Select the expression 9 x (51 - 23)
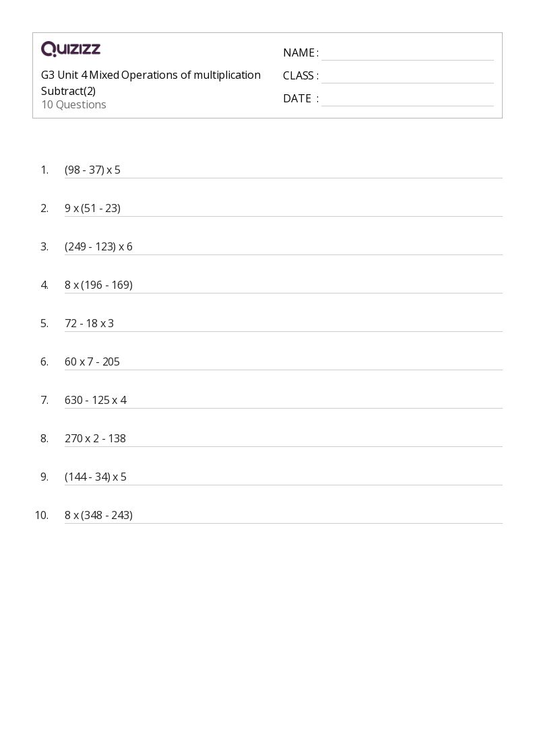This screenshot has height=756, width=535. pos(92,209)
